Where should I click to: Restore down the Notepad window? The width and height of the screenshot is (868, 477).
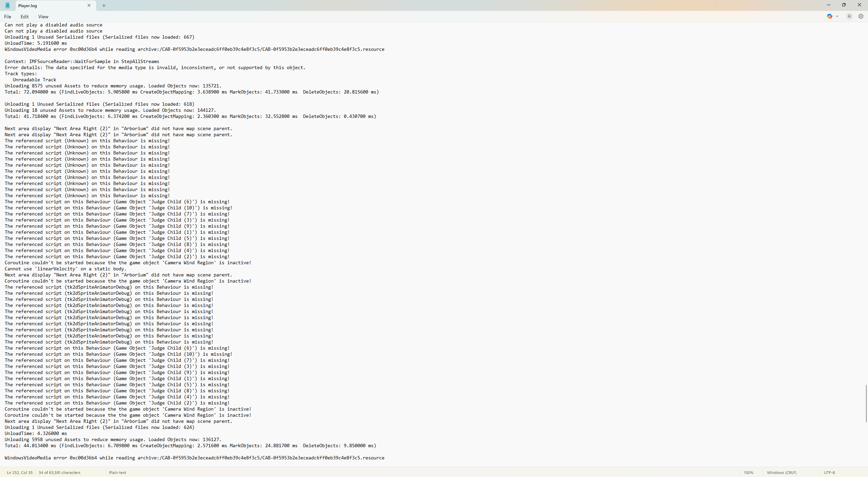point(844,5)
